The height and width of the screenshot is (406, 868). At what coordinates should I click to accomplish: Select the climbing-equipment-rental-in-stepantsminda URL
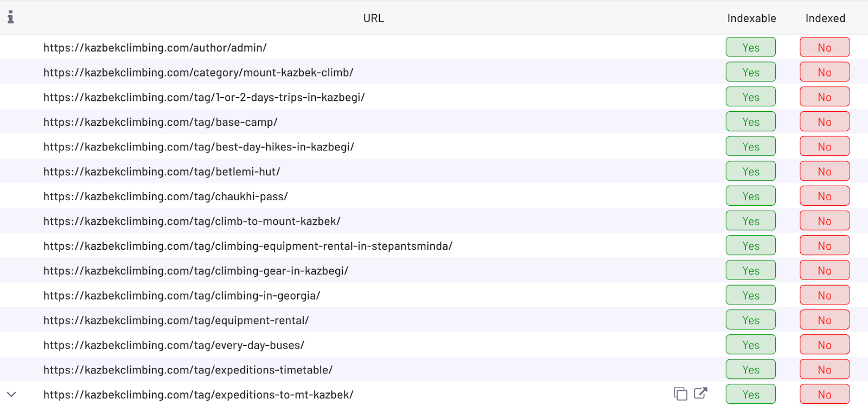pyautogui.click(x=247, y=246)
